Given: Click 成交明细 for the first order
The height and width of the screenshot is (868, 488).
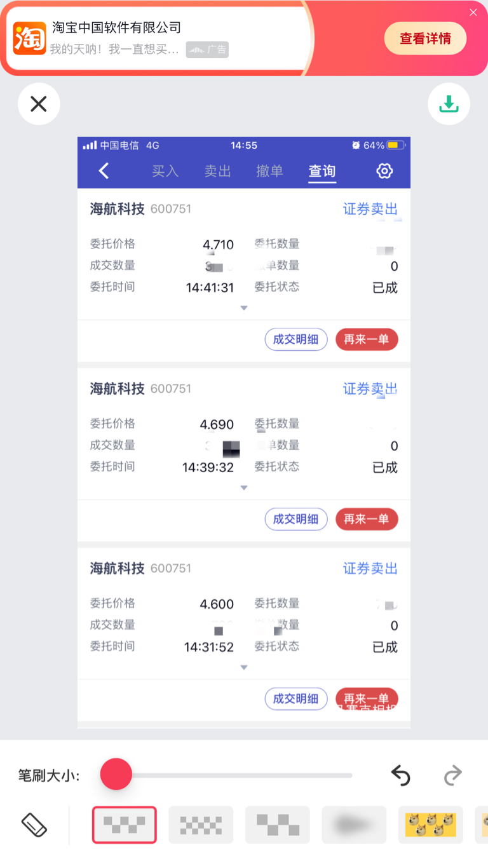Looking at the screenshot, I should (295, 339).
